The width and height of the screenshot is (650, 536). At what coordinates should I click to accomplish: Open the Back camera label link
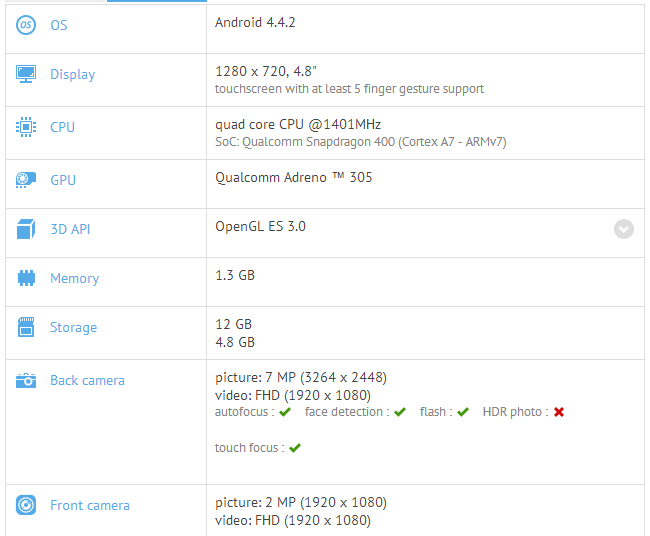pyautogui.click(x=87, y=380)
